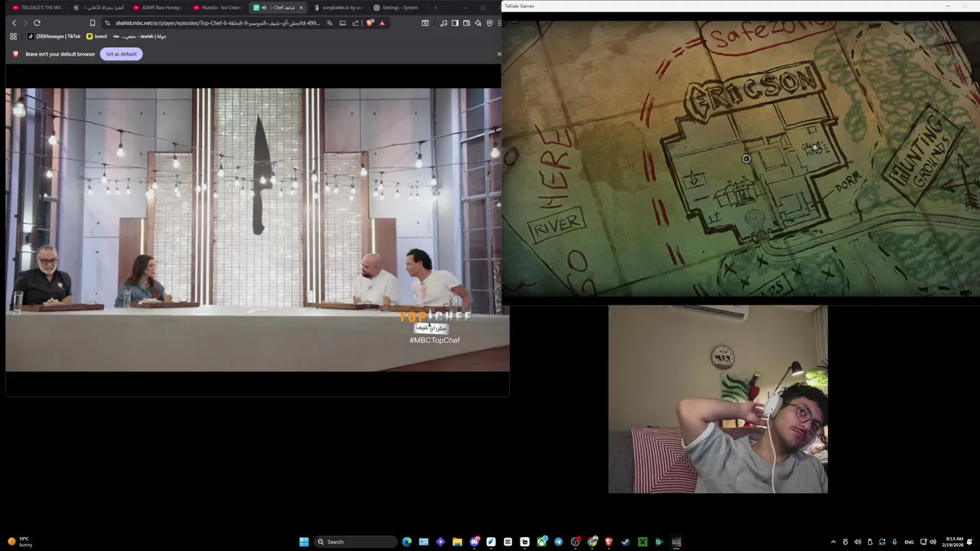Mute audio on the Top Chef tab
This screenshot has width=980, height=551.
coord(264,8)
